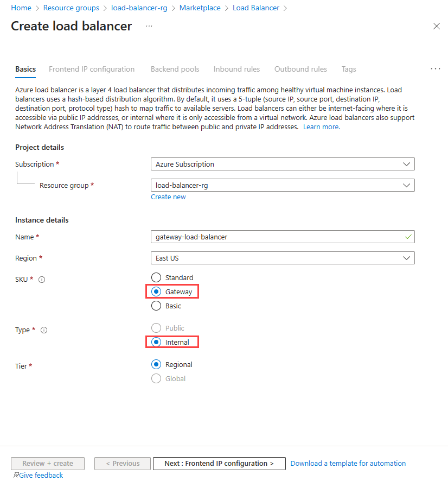Switch to the Tags tab

coord(349,69)
